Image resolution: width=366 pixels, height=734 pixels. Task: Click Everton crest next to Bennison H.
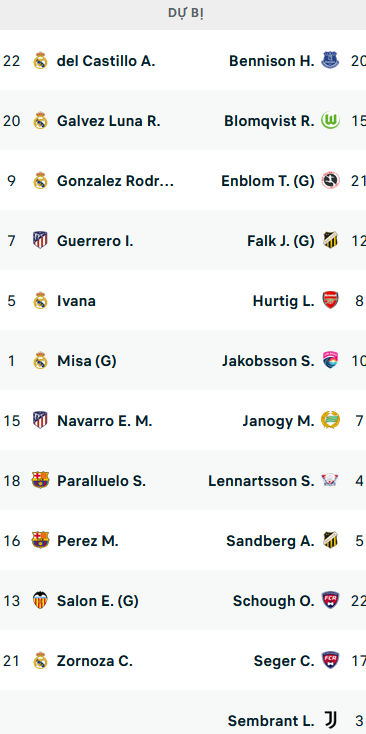pyautogui.click(x=330, y=61)
